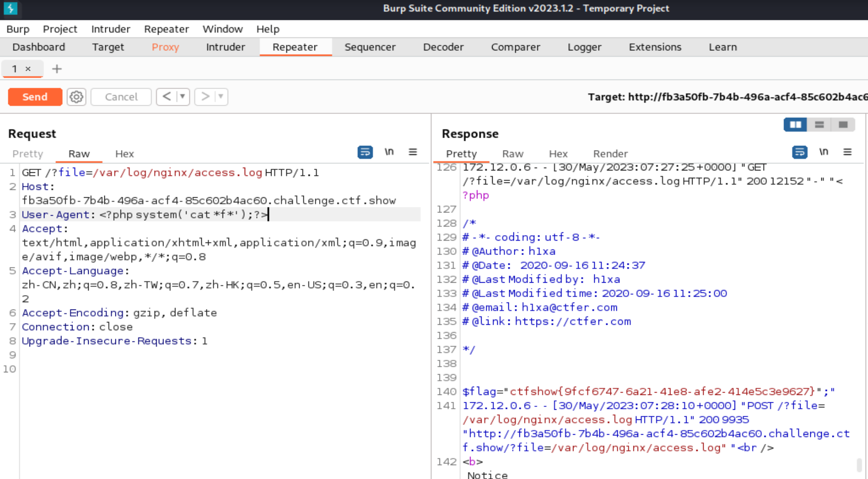
Task: Switch to the Target tab
Action: pos(108,47)
